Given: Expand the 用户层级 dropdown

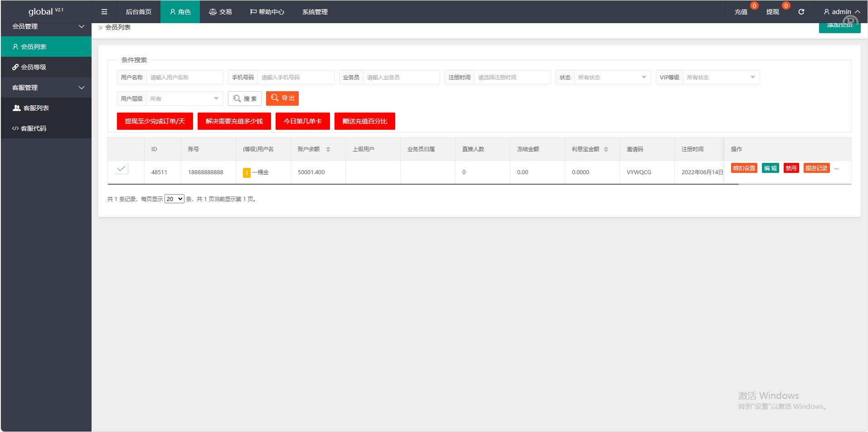Looking at the screenshot, I should click(x=184, y=99).
